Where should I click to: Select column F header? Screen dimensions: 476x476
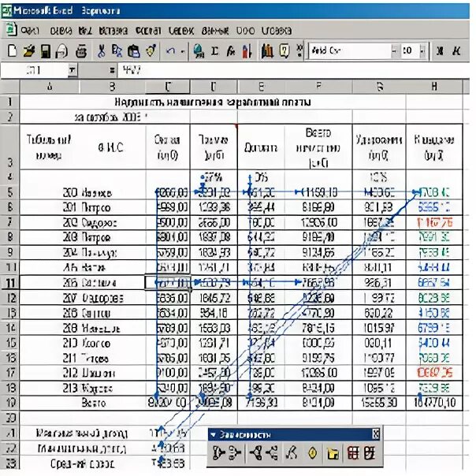[318, 87]
